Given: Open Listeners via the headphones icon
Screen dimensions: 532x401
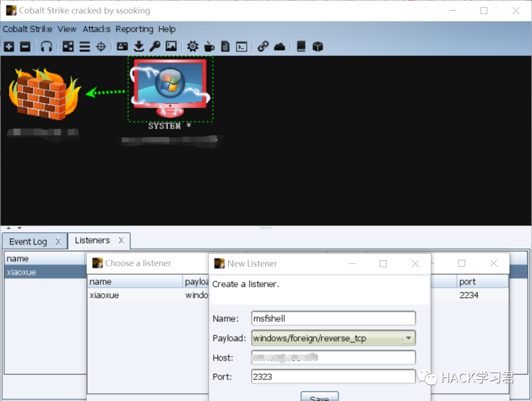Looking at the screenshot, I should [46, 46].
